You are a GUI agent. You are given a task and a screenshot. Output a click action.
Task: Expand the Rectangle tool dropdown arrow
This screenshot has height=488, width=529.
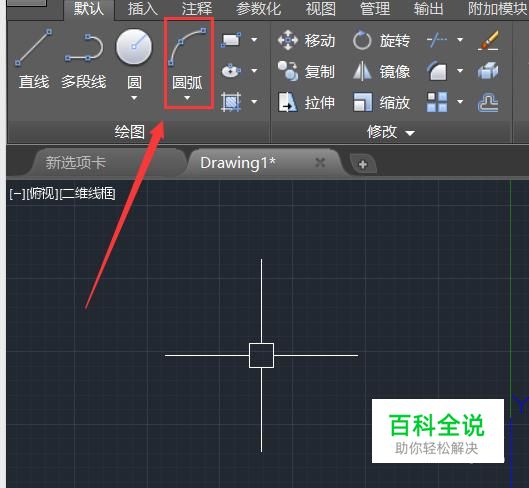coord(254,40)
